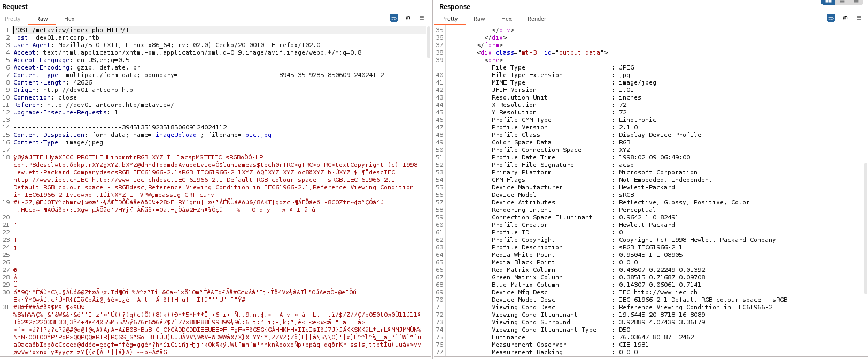Click the POST /metaview/index.php request line

click(75, 30)
